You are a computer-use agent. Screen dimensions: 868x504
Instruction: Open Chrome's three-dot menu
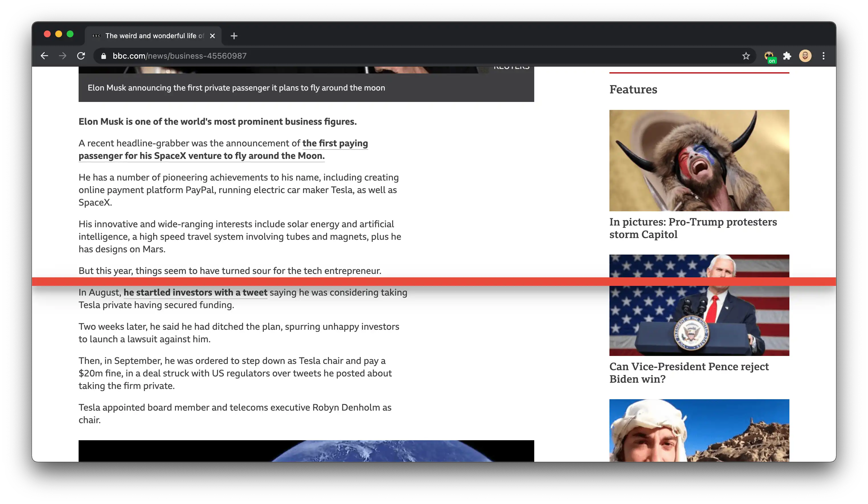823,56
